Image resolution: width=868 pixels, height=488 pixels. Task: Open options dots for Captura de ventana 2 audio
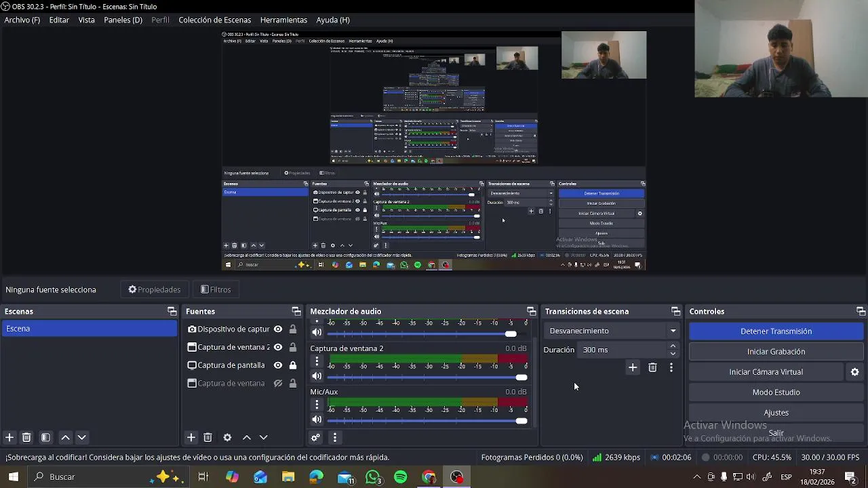pos(317,361)
